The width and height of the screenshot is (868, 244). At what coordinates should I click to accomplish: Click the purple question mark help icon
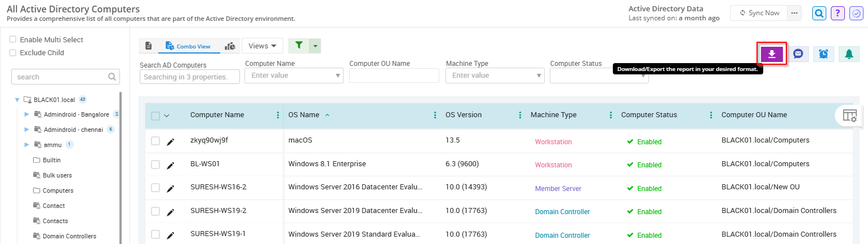838,13
